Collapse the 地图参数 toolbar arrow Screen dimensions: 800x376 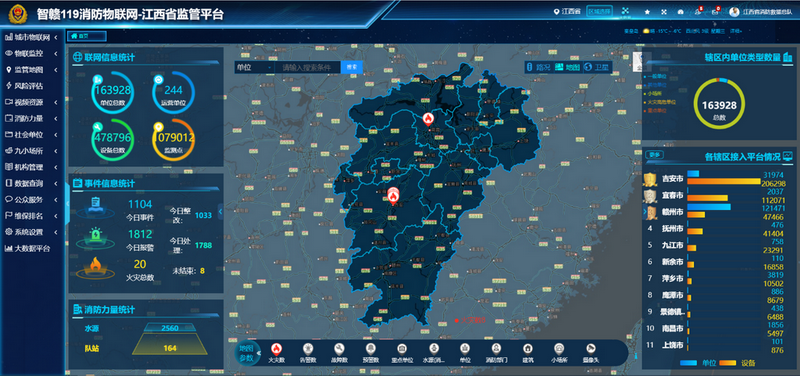[259, 353]
